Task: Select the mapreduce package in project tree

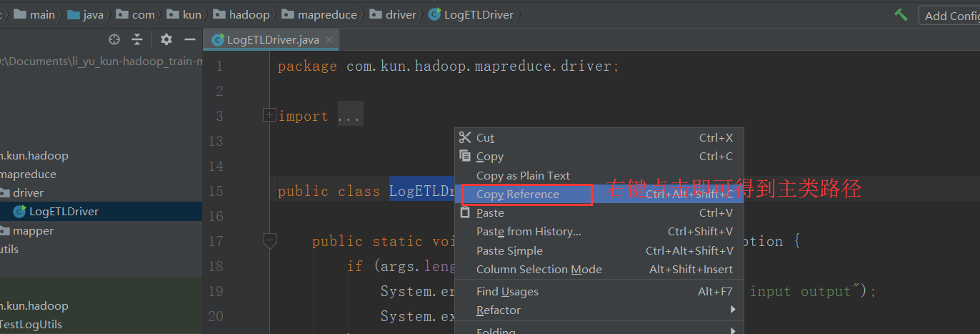Action: (x=29, y=174)
